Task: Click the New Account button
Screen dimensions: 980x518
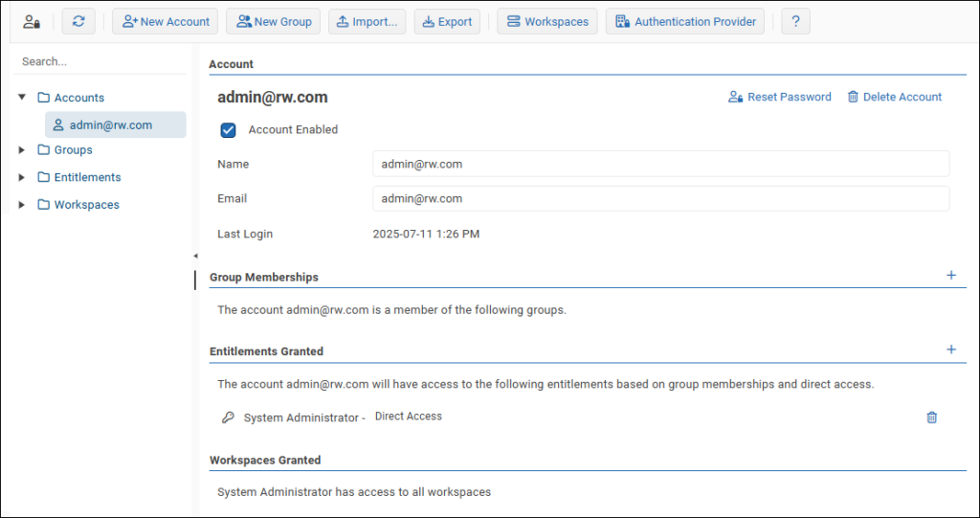Action: pyautogui.click(x=166, y=21)
